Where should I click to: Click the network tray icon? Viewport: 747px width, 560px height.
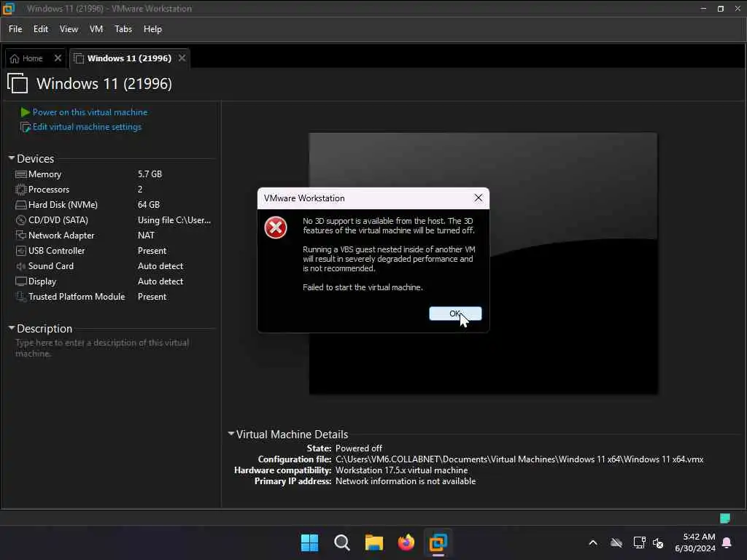pos(639,542)
